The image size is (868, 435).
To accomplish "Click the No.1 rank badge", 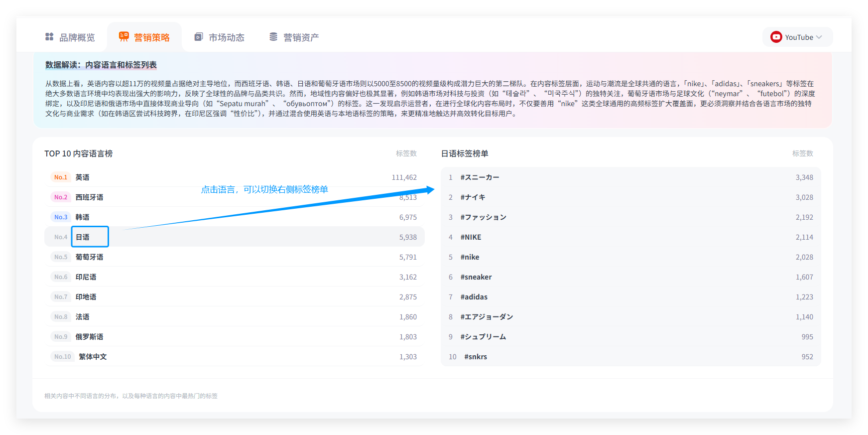I will point(61,177).
